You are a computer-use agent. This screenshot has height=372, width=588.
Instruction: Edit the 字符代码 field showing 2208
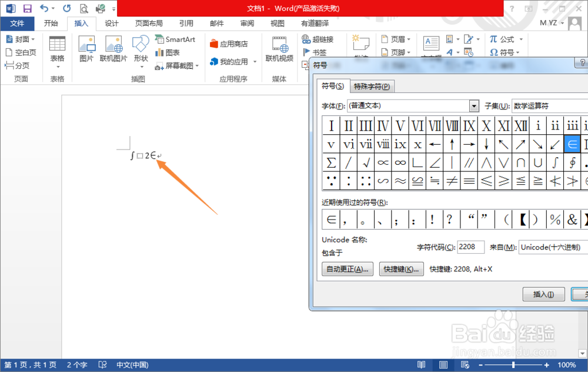tap(470, 247)
